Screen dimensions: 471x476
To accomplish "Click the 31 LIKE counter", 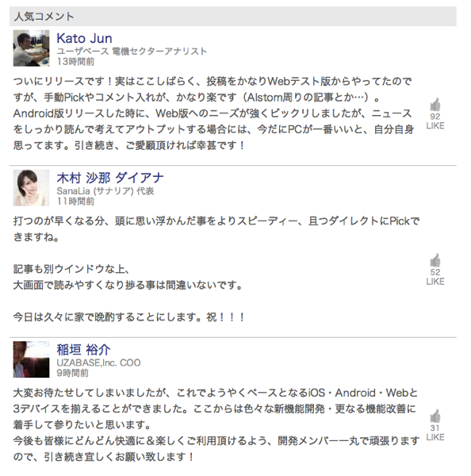I will click(x=435, y=432).
